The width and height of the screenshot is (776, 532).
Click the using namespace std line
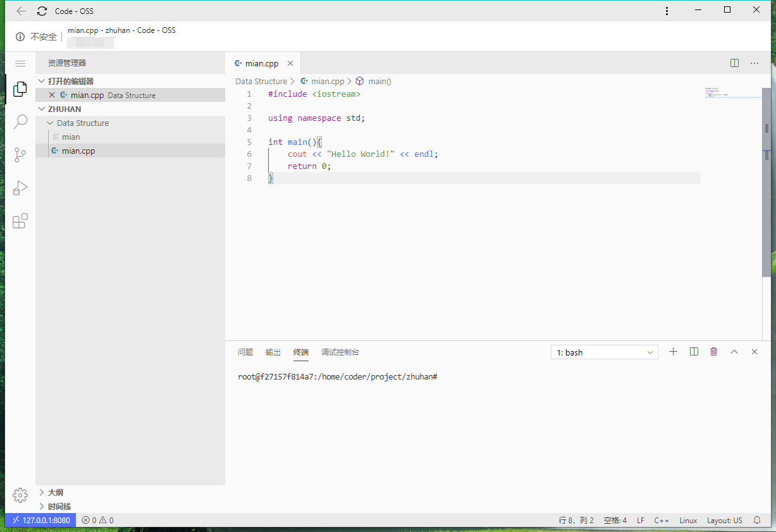[317, 118]
